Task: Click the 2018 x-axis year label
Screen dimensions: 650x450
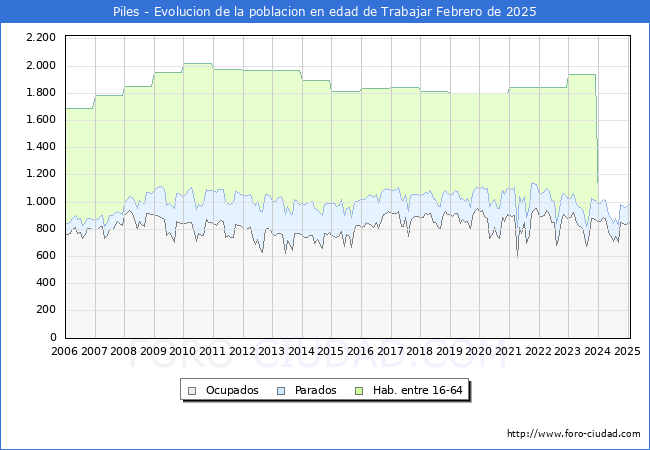Action: click(420, 351)
